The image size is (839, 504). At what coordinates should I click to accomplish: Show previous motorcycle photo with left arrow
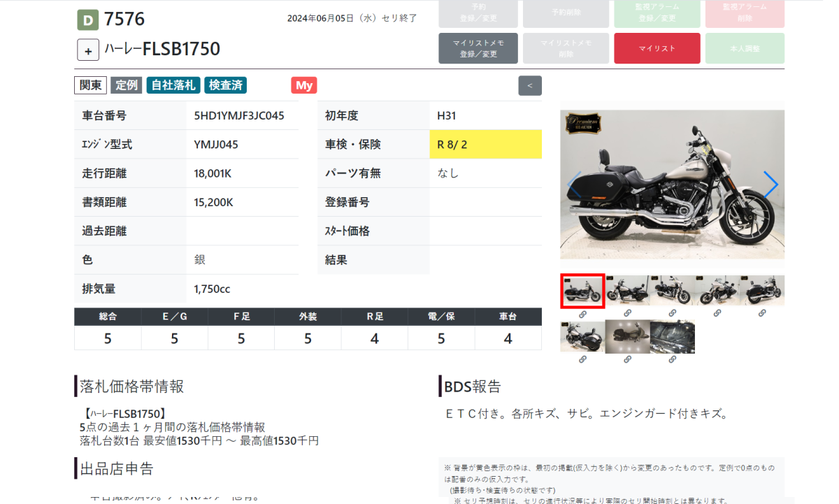pos(574,184)
